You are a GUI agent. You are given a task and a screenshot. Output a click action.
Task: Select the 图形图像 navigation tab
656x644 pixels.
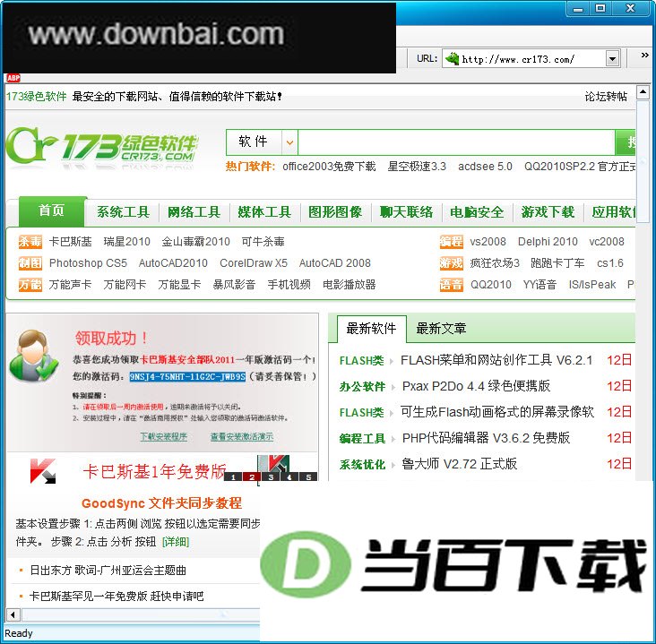pyautogui.click(x=335, y=212)
